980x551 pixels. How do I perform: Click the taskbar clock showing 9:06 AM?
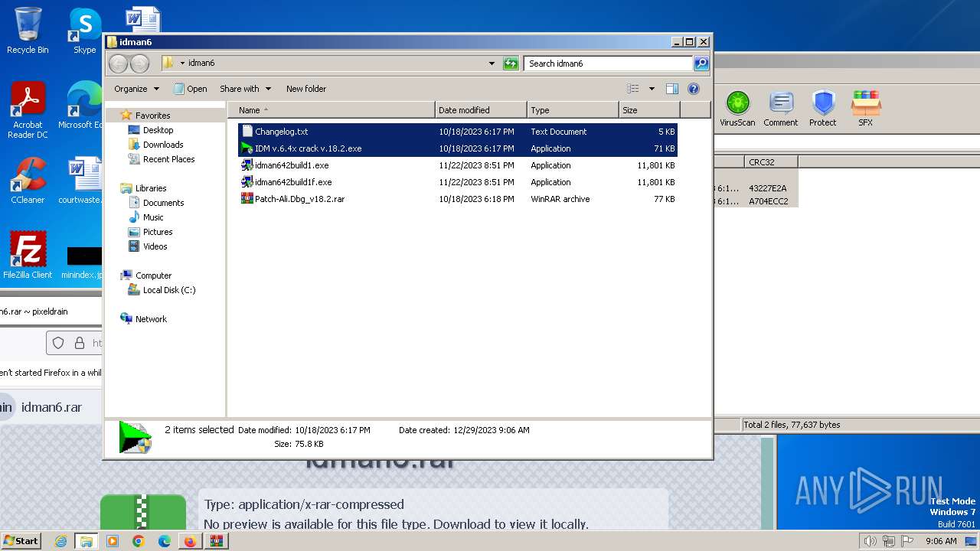click(941, 541)
